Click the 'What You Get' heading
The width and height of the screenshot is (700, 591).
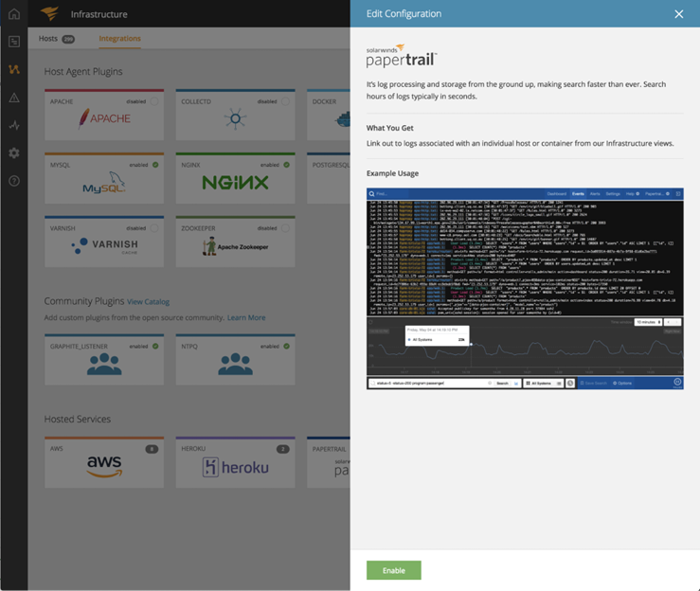[389, 128]
